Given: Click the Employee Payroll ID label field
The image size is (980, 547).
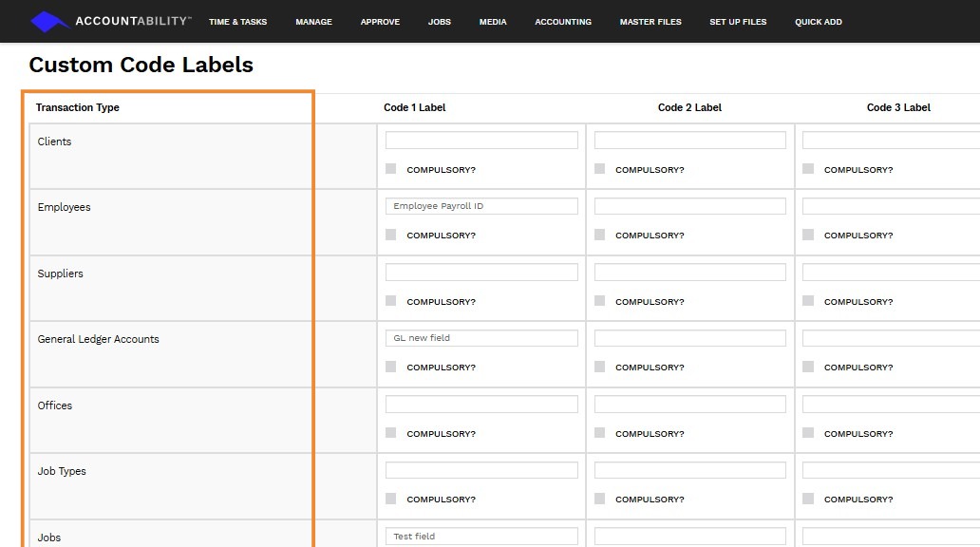Looking at the screenshot, I should (x=481, y=206).
